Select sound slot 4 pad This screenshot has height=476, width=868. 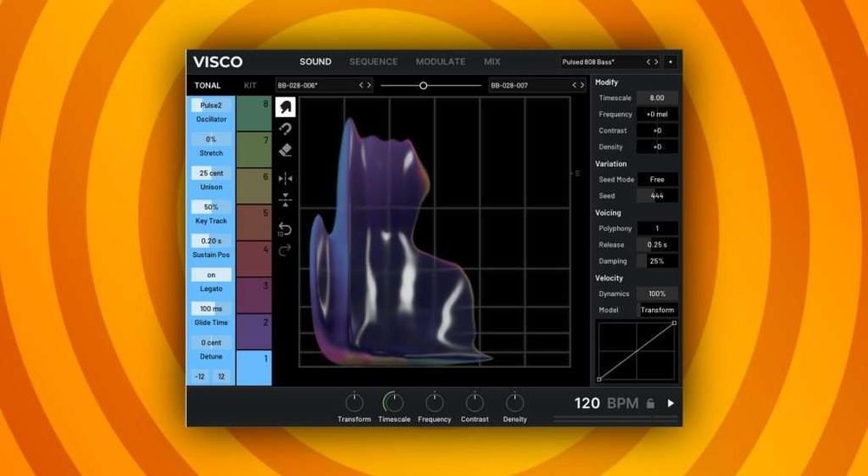pos(254,259)
